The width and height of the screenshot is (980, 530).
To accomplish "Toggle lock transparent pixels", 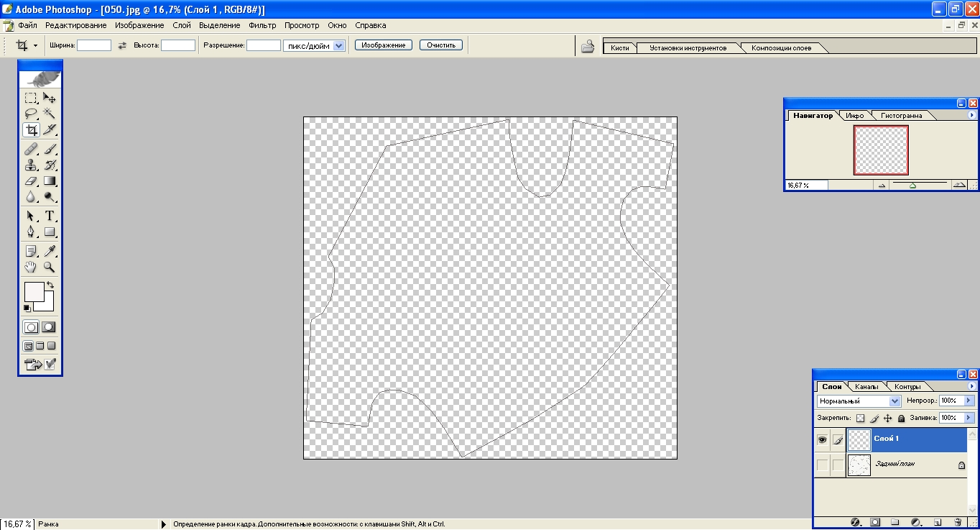I will 860,418.
